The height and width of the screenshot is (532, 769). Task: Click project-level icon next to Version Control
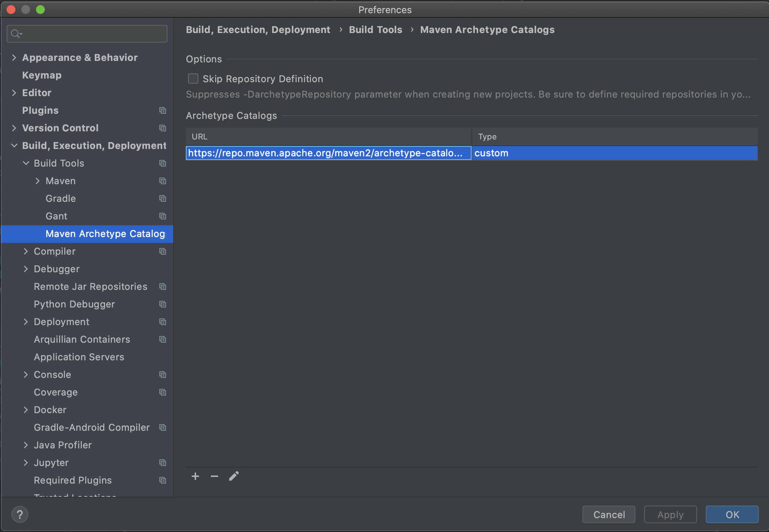tap(163, 128)
